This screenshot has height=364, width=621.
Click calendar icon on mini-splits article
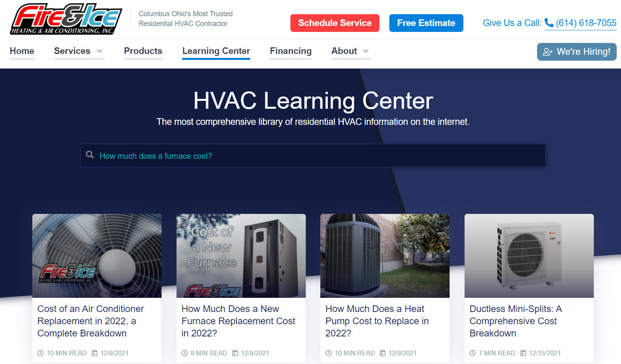[x=523, y=353]
